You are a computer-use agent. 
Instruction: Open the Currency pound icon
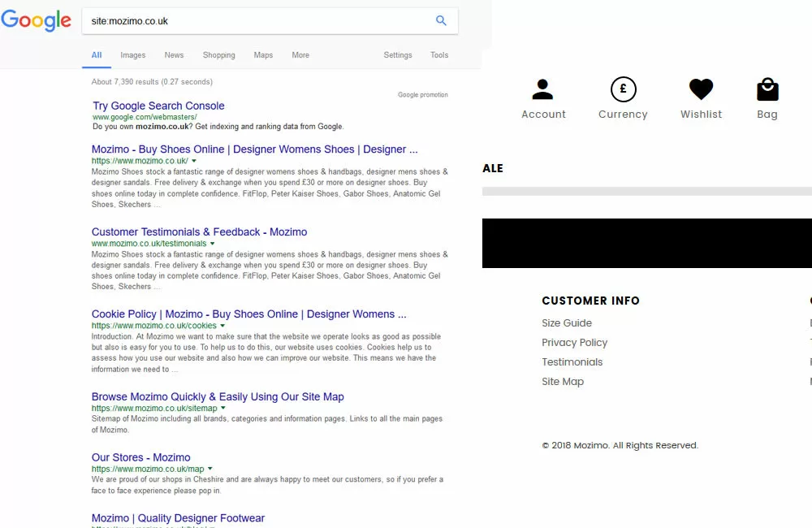pos(623,89)
